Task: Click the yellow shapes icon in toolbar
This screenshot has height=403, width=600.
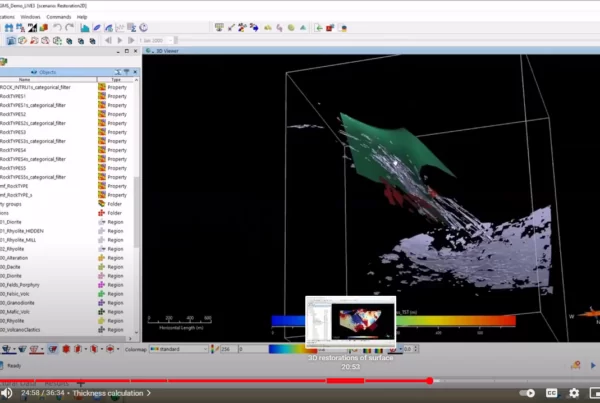Action: point(268,28)
